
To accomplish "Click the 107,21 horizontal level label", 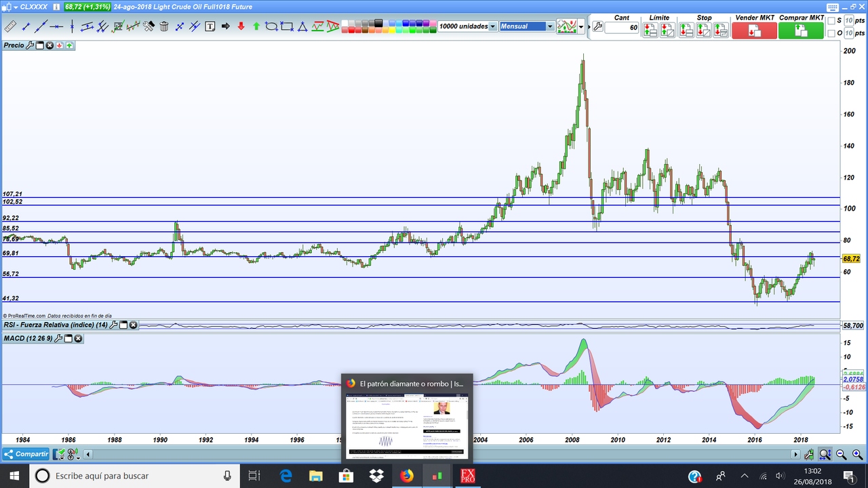I will pyautogui.click(x=12, y=194).
